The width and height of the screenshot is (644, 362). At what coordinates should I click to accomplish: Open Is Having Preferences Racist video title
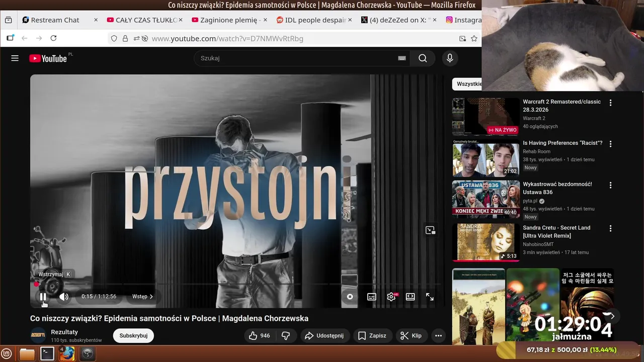pyautogui.click(x=562, y=143)
